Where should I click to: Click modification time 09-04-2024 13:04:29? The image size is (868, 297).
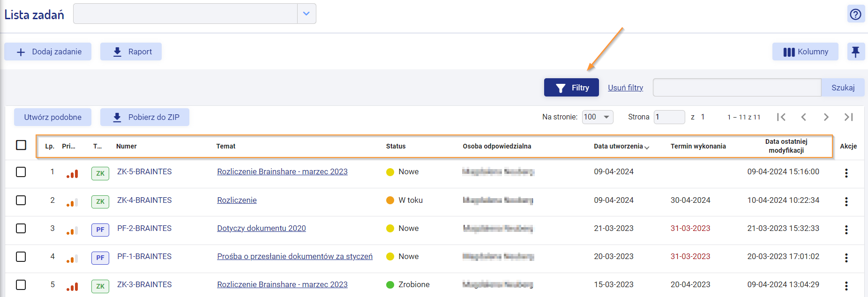(x=783, y=284)
